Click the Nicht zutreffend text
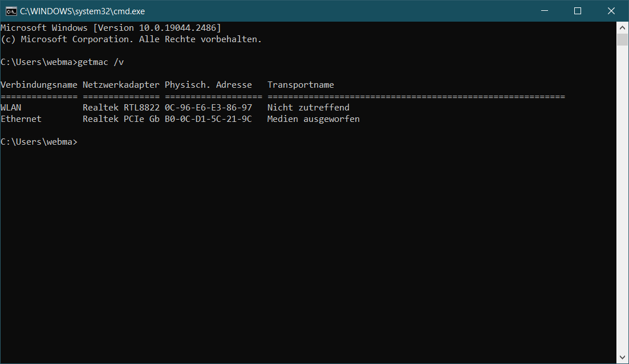The image size is (629, 364). [x=308, y=108]
